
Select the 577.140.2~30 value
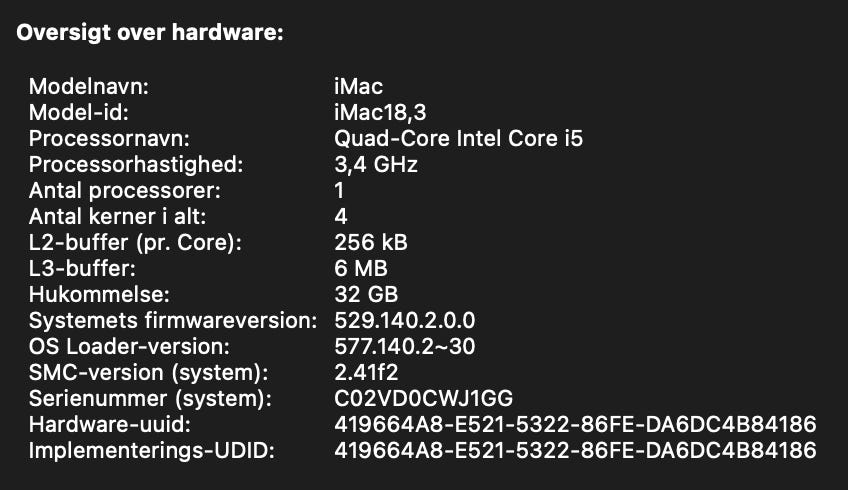[x=405, y=347]
